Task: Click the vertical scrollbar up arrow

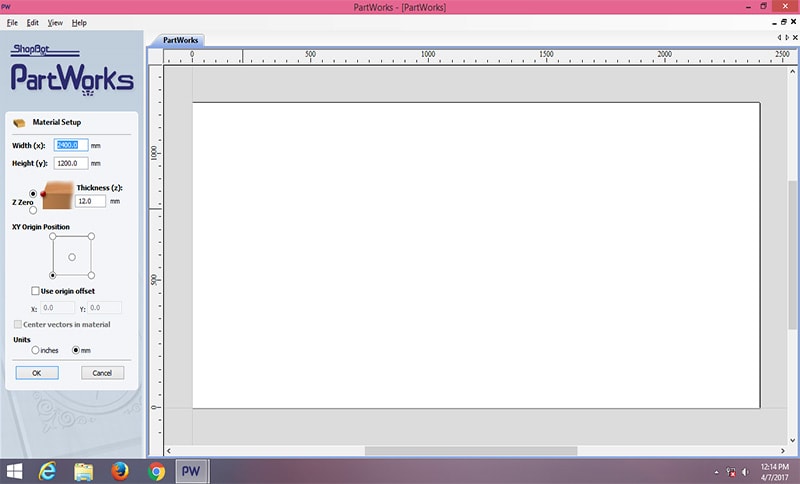Action: pyautogui.click(x=792, y=72)
